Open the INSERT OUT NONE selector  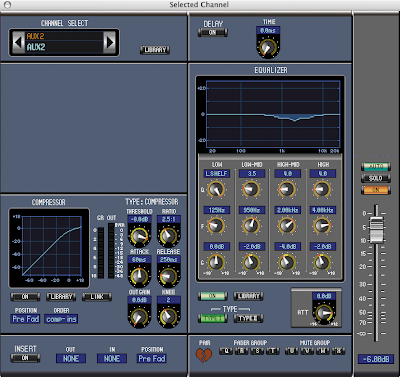(x=71, y=358)
